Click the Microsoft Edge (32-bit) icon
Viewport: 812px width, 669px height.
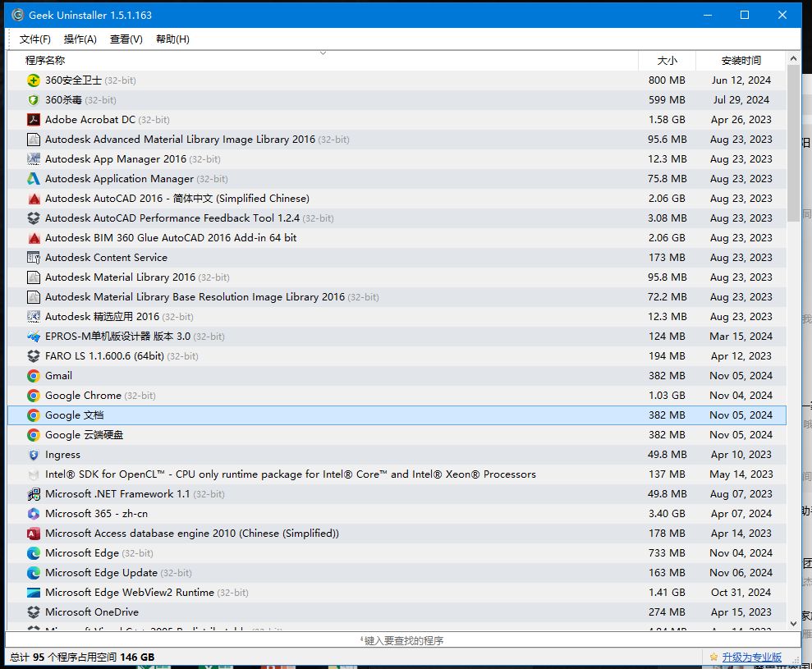[x=33, y=553]
